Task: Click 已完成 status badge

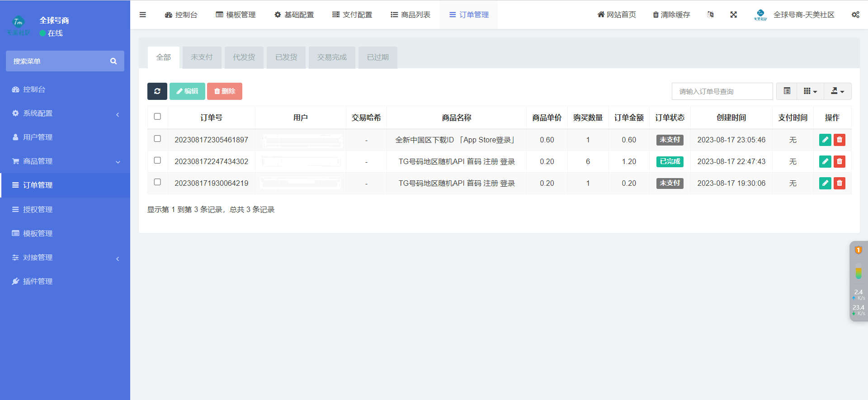Action: point(670,162)
